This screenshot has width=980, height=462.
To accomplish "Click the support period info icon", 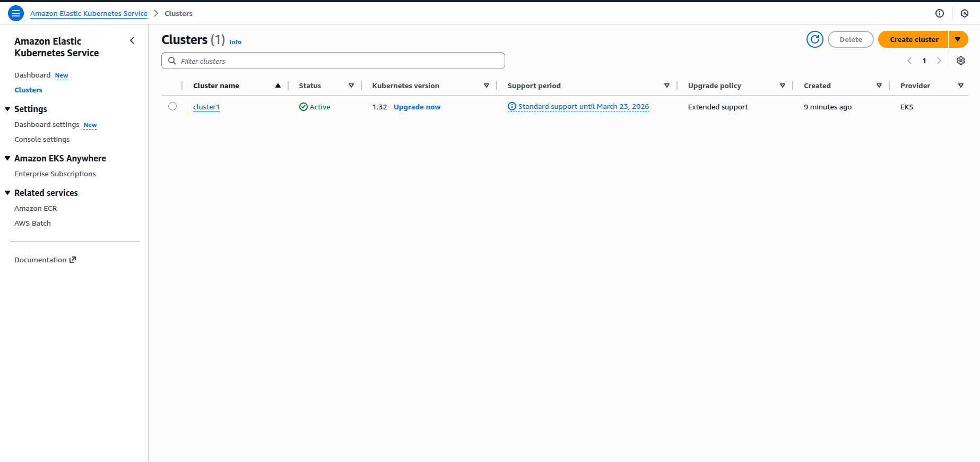I will click(512, 106).
